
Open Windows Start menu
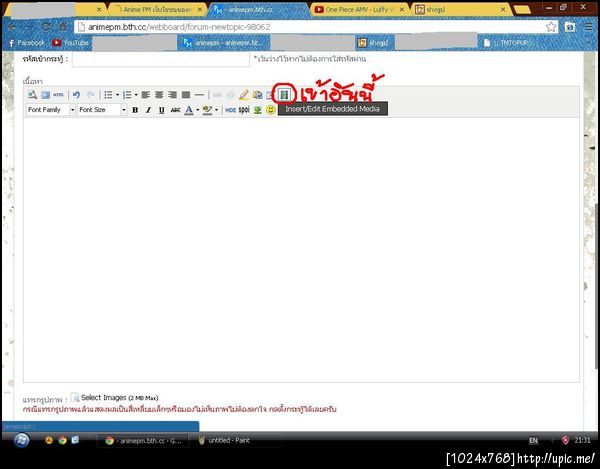click(21, 440)
